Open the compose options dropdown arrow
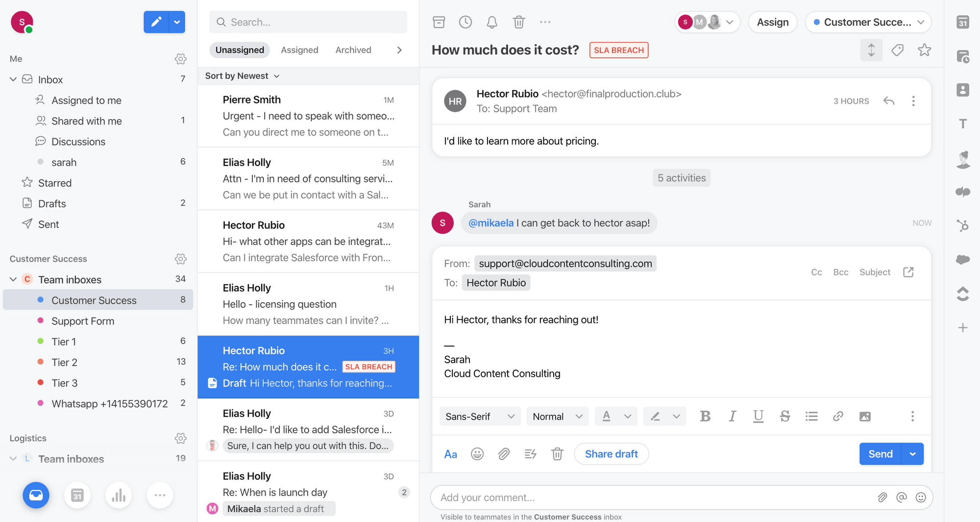Screen dimensions: 980x522 [177, 22]
